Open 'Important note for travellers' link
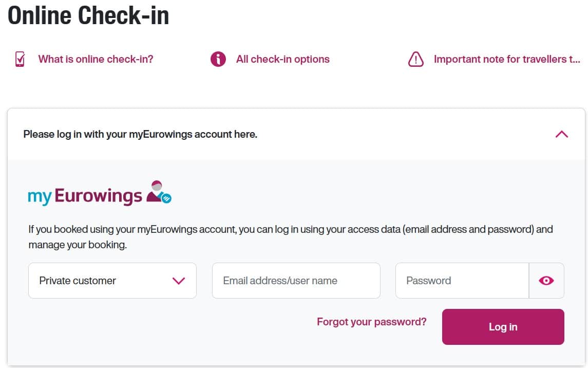Image resolution: width=588 pixels, height=368 pixels. click(x=507, y=59)
